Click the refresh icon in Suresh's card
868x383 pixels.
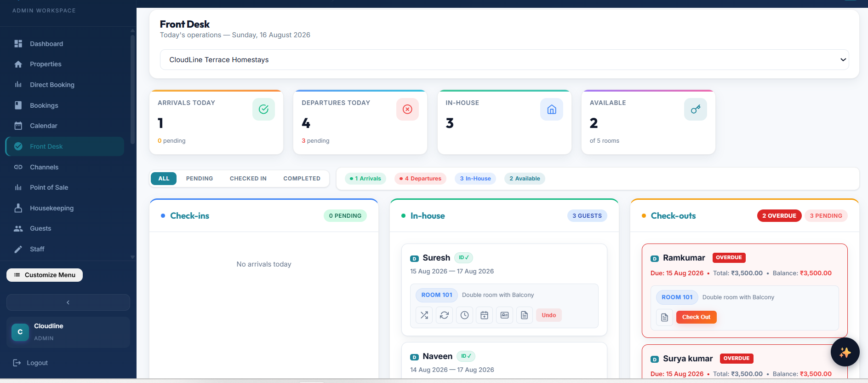(444, 315)
